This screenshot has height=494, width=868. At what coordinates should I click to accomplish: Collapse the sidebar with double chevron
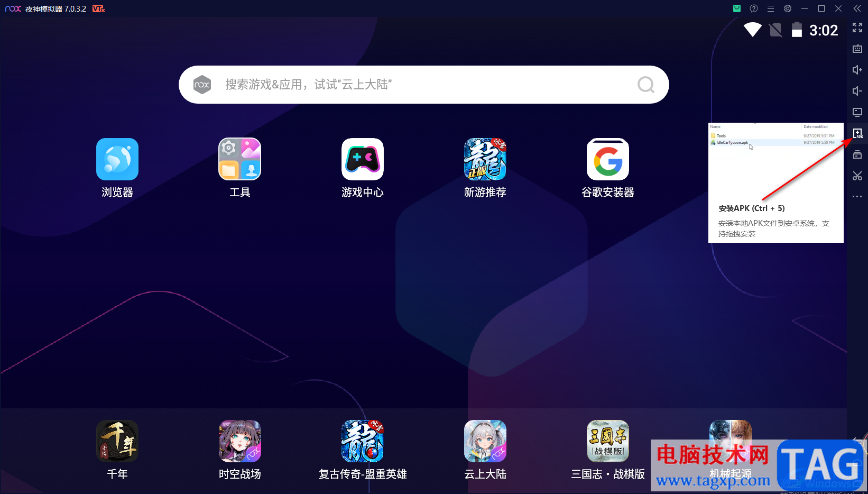[x=857, y=8]
